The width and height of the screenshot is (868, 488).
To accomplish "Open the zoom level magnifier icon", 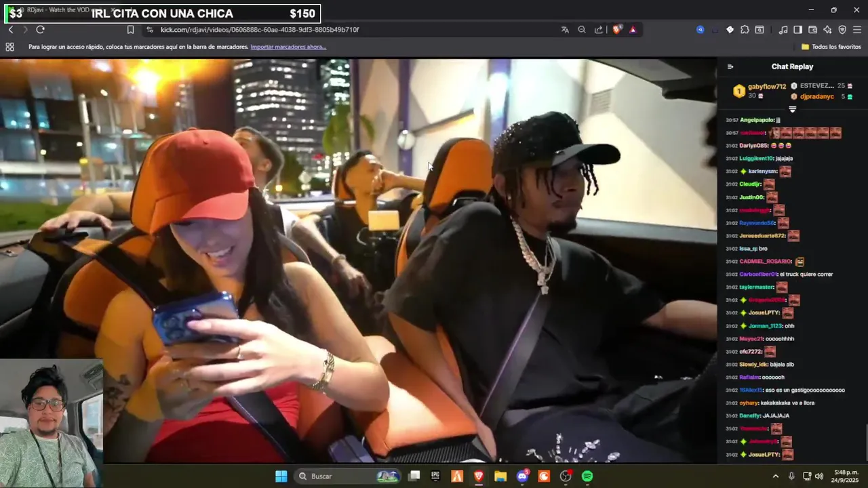I will [x=582, y=30].
